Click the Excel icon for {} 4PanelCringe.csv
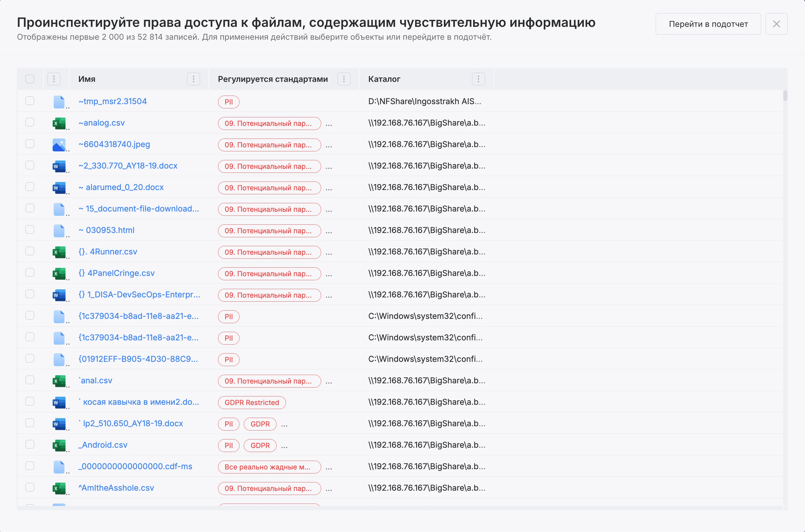The width and height of the screenshot is (805, 532). [x=59, y=274]
